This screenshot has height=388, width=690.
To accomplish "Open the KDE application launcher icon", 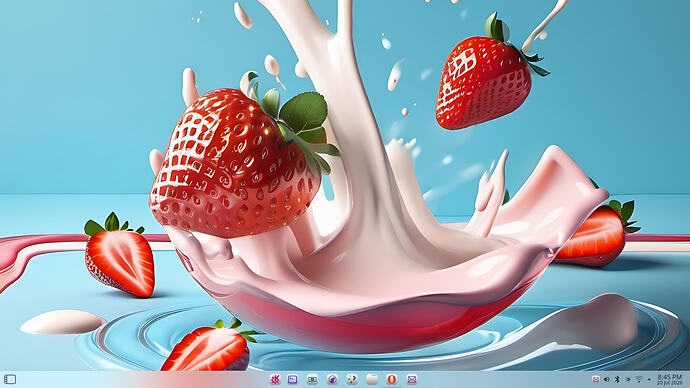I will click(x=275, y=379).
